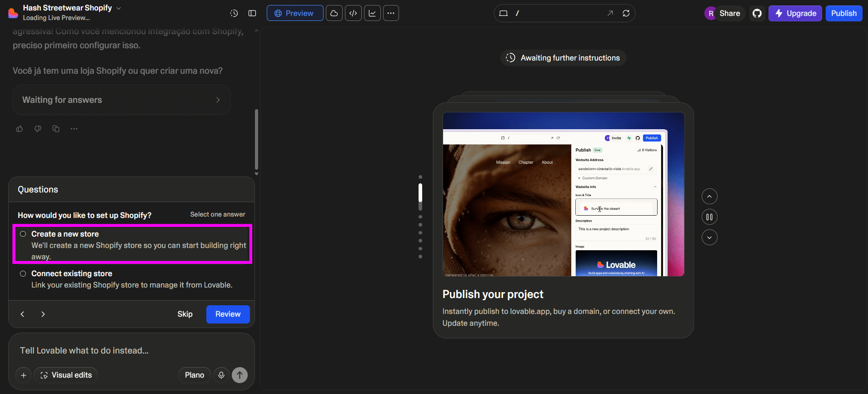
Task: Click the Publish your project preview image
Action: tap(564, 194)
